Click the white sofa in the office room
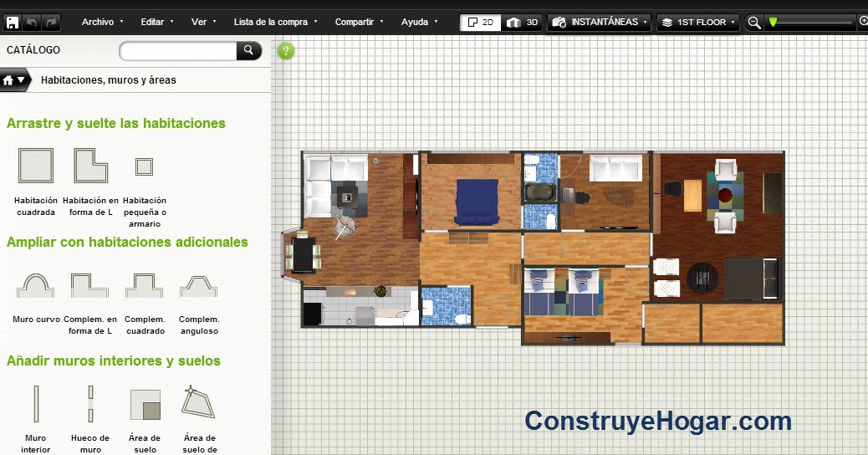This screenshot has height=455, width=868. point(615,168)
